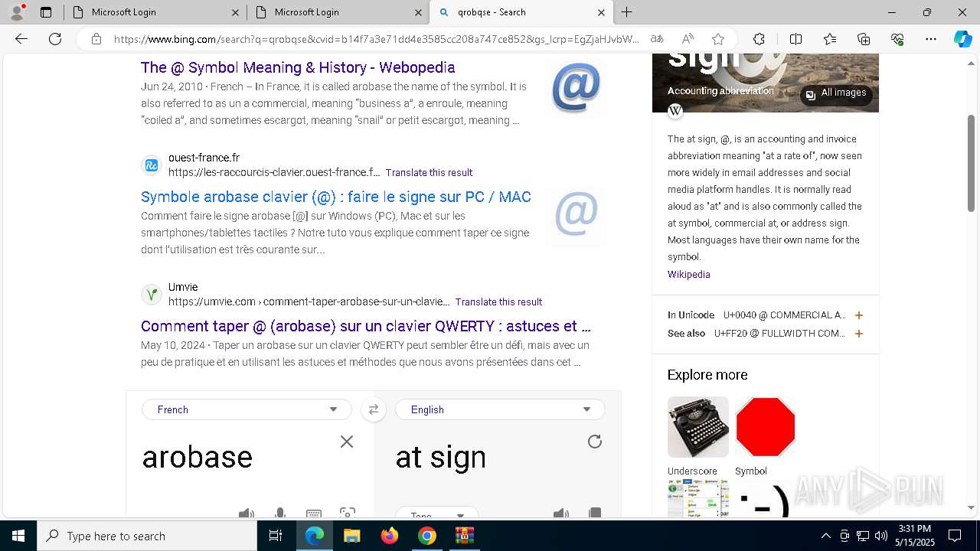Open Task View on taskbar

276,536
